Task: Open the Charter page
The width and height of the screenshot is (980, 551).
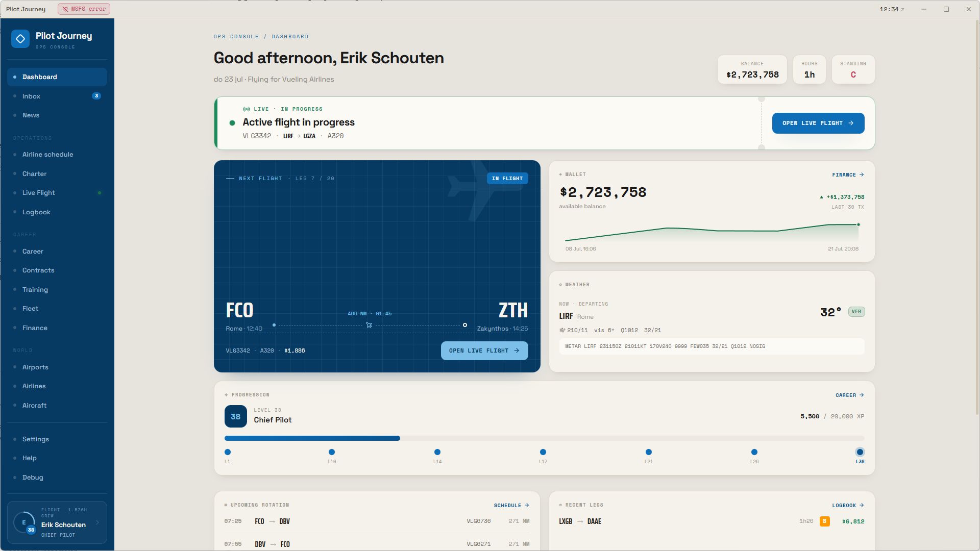Action: click(57, 174)
